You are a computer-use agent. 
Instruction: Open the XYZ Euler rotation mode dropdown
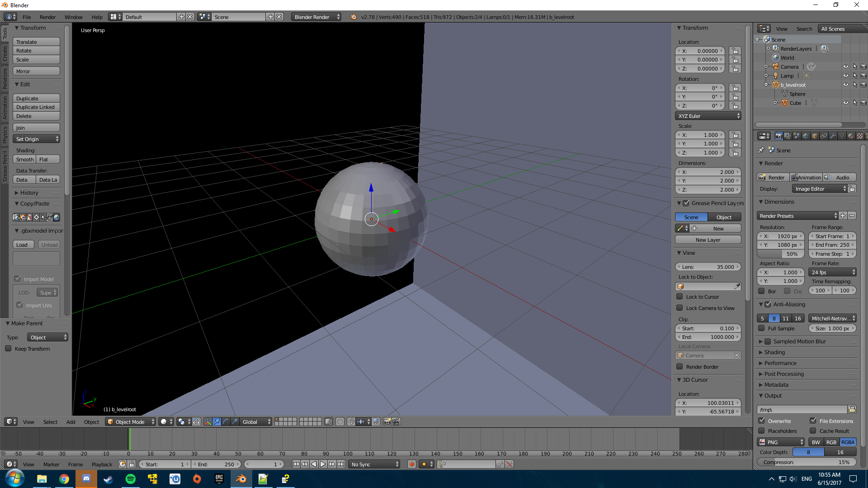click(708, 116)
